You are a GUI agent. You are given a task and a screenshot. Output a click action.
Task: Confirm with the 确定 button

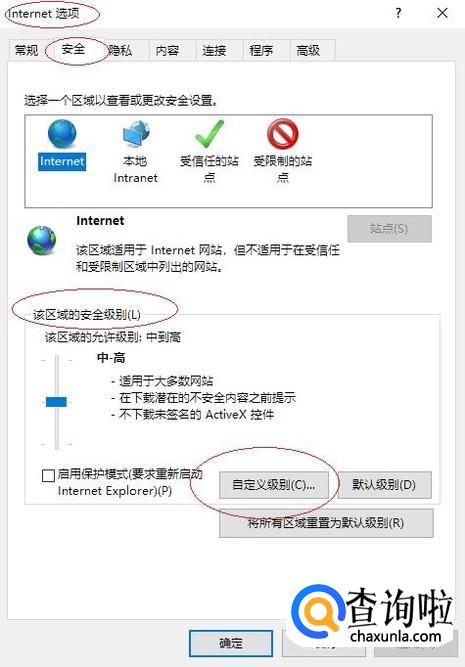[x=231, y=643]
